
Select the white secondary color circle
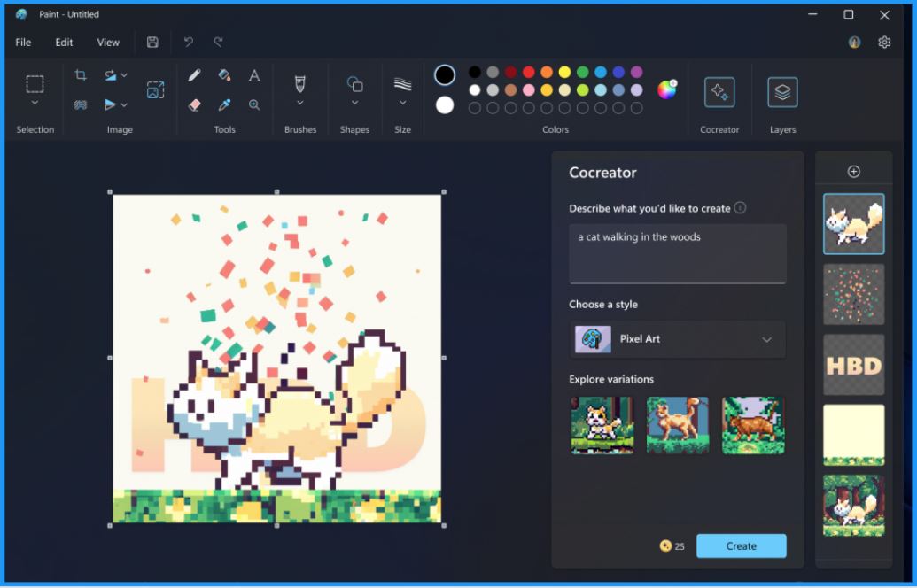pos(445,105)
